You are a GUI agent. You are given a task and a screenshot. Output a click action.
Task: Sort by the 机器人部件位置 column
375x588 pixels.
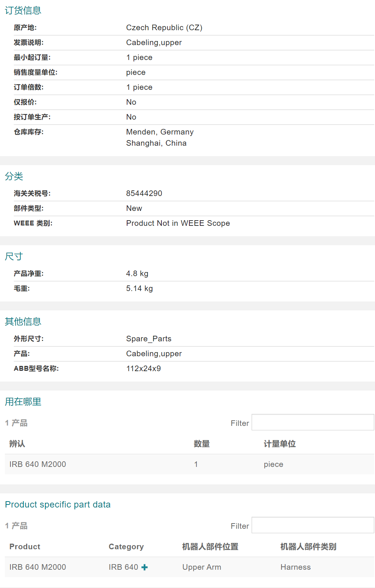[210, 547]
